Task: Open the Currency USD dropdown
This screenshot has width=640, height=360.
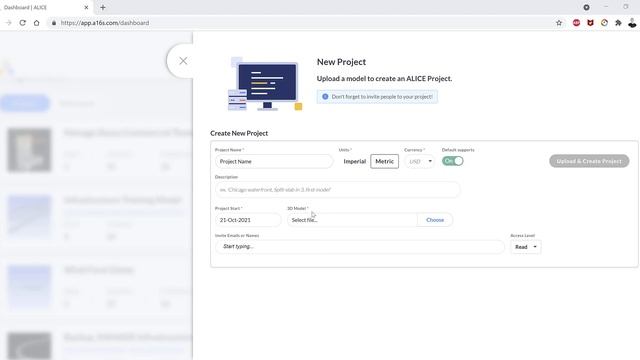Action: [420, 161]
